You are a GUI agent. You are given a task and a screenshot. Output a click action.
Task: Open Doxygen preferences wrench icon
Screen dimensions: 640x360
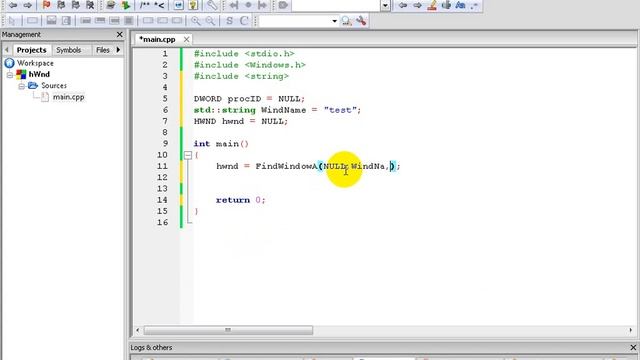click(x=212, y=5)
